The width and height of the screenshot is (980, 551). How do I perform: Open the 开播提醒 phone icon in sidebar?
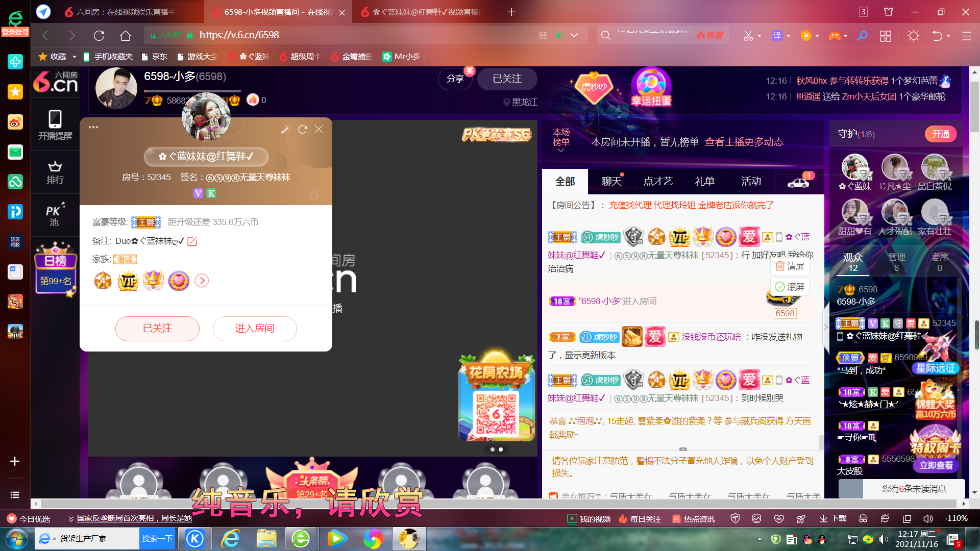tap(55, 125)
